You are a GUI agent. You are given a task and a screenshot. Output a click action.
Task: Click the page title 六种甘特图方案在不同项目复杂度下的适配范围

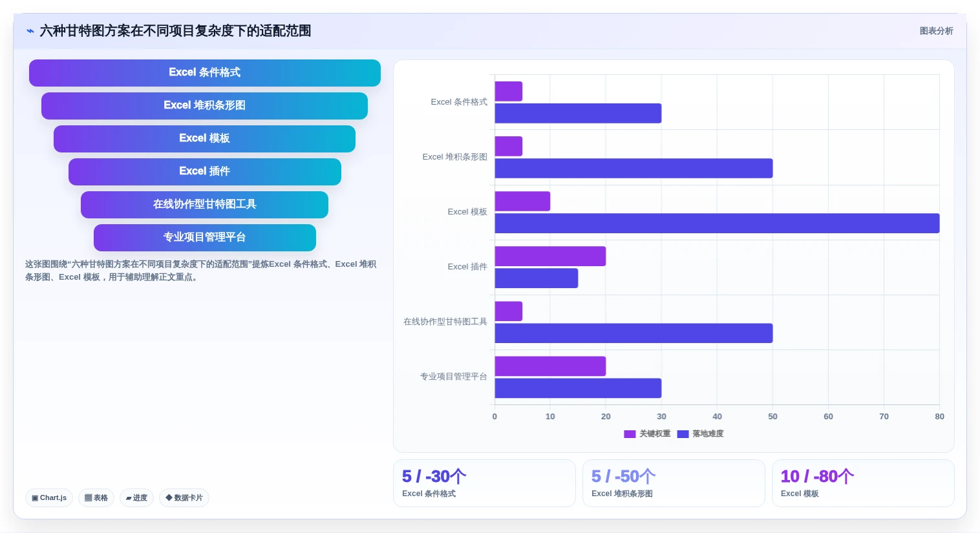175,31
